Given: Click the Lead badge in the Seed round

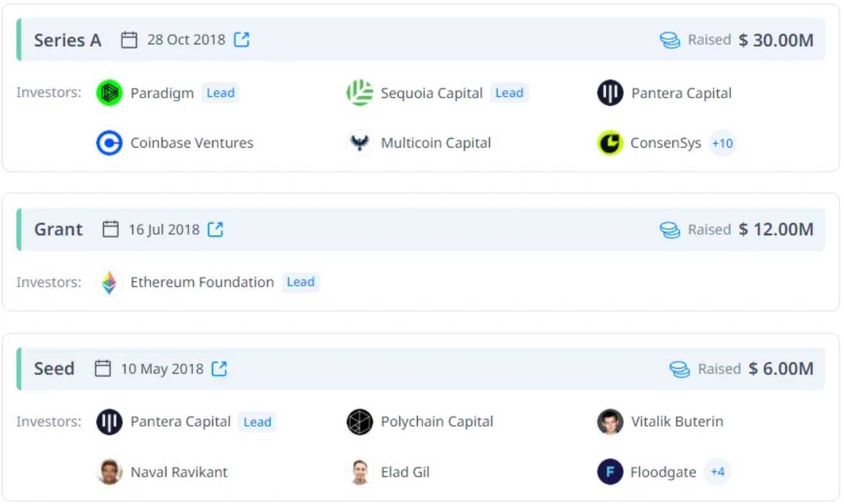Looking at the screenshot, I should click(257, 422).
